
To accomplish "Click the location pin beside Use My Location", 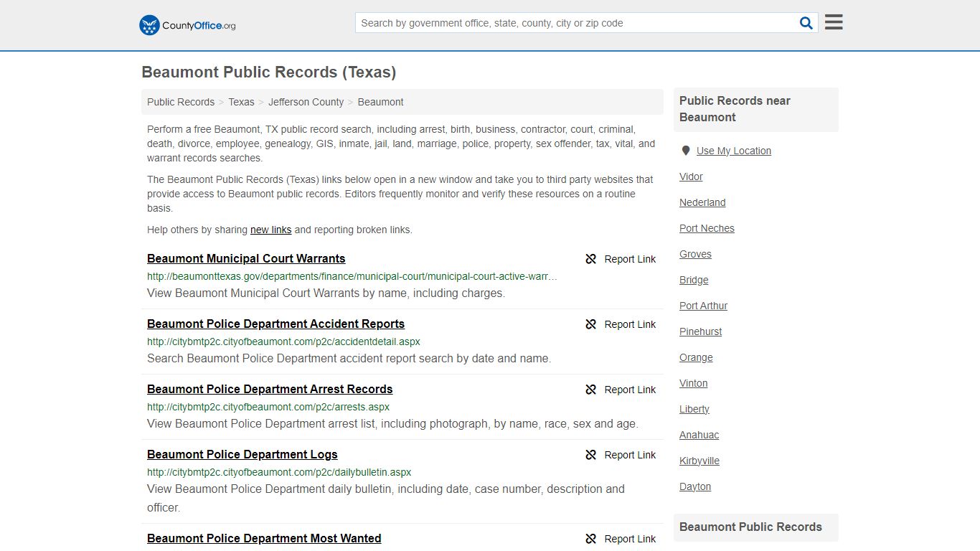I will (x=686, y=150).
